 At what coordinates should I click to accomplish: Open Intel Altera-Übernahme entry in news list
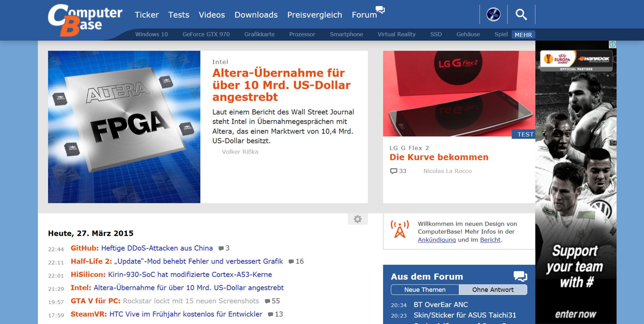coord(177,288)
